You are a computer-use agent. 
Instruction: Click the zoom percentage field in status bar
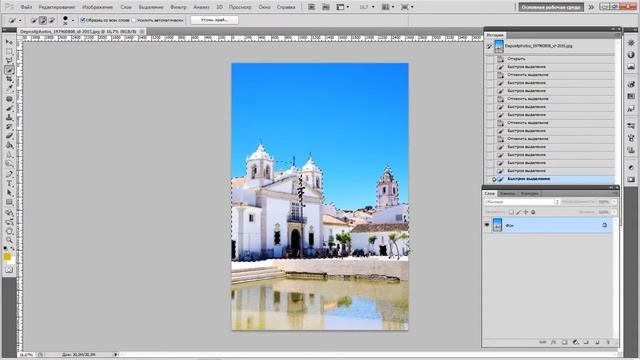coord(27,355)
